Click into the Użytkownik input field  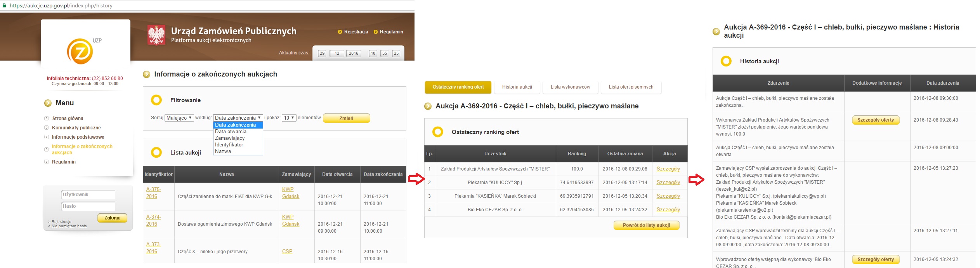(88, 195)
